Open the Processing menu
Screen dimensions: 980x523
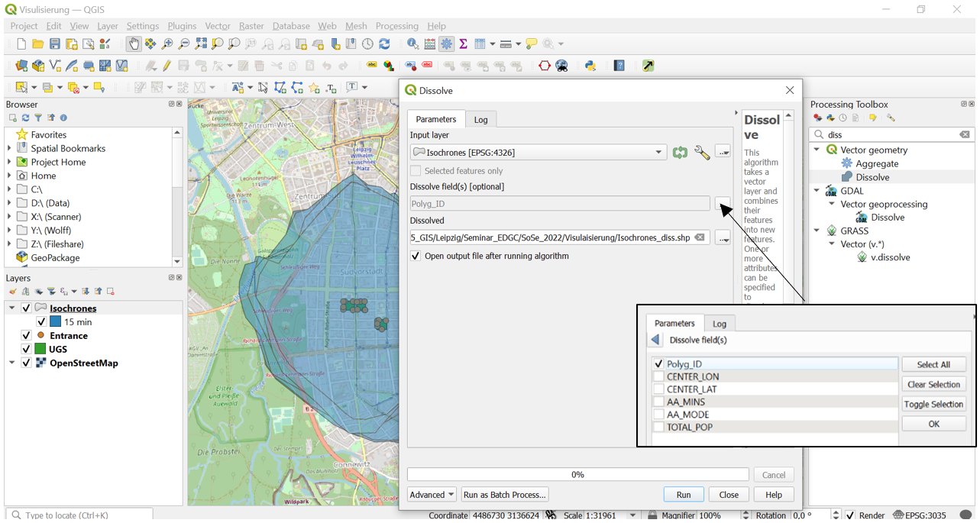pos(396,26)
